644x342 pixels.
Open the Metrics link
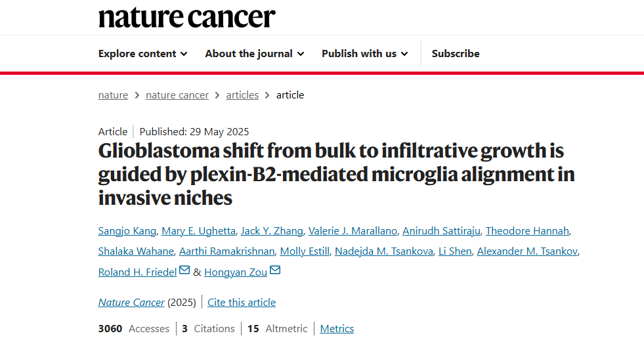(337, 329)
